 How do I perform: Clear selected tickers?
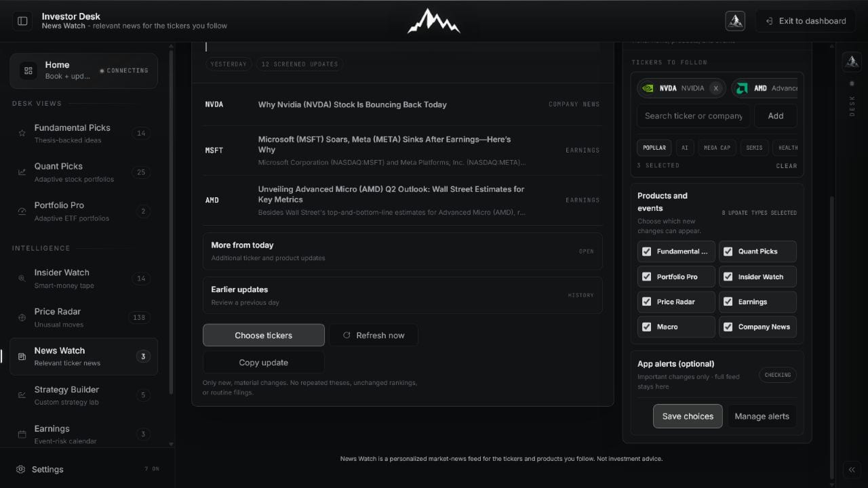pos(787,165)
